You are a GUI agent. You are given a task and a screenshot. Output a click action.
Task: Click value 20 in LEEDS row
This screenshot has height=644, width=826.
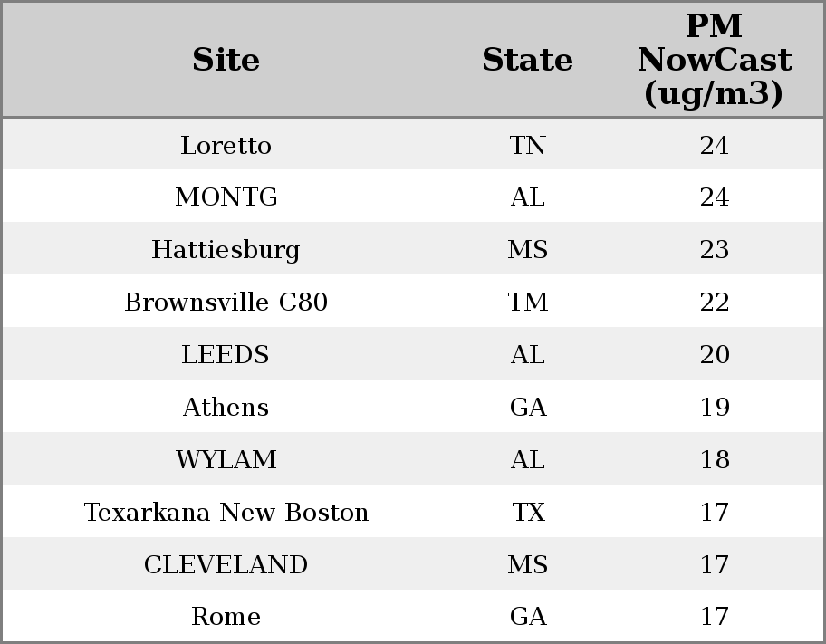click(x=715, y=355)
